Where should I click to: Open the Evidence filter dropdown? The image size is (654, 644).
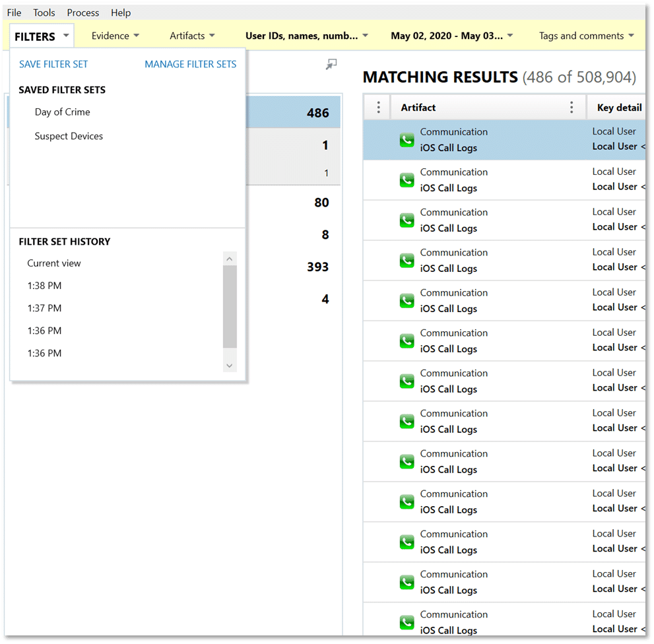pos(115,36)
